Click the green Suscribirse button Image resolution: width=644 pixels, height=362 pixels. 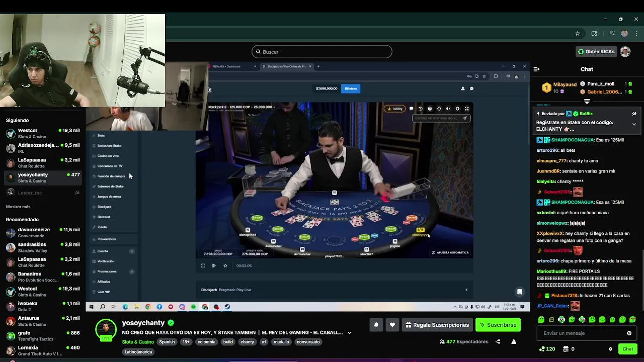coord(498,325)
